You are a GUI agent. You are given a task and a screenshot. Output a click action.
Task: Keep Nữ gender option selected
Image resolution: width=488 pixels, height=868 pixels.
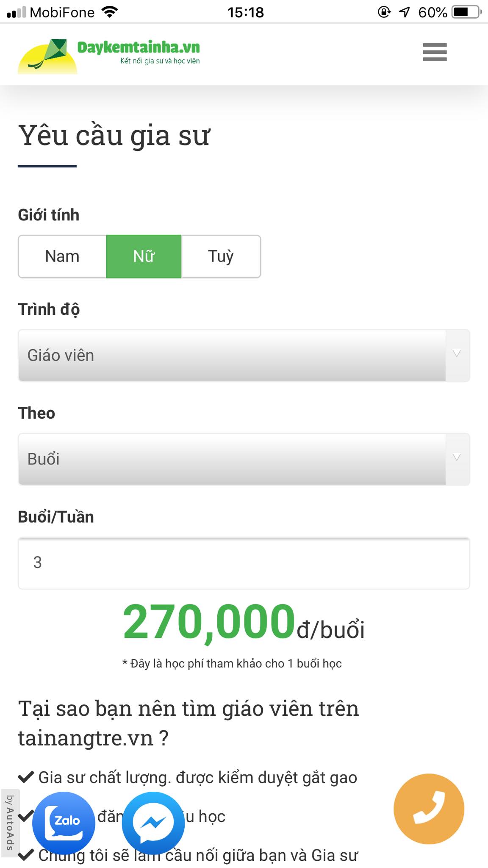[143, 256]
